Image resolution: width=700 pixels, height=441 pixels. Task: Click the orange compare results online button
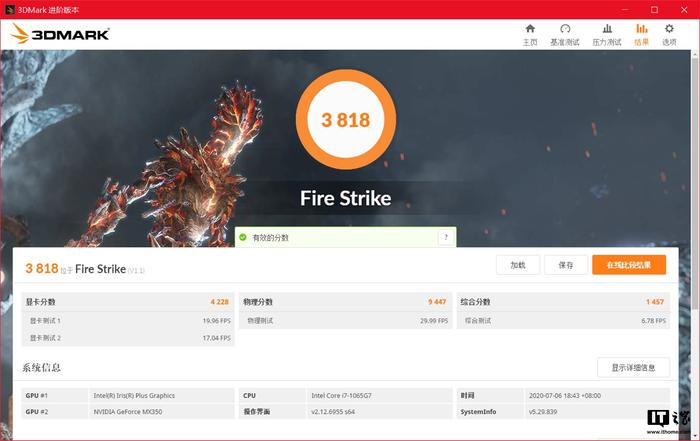pyautogui.click(x=629, y=265)
